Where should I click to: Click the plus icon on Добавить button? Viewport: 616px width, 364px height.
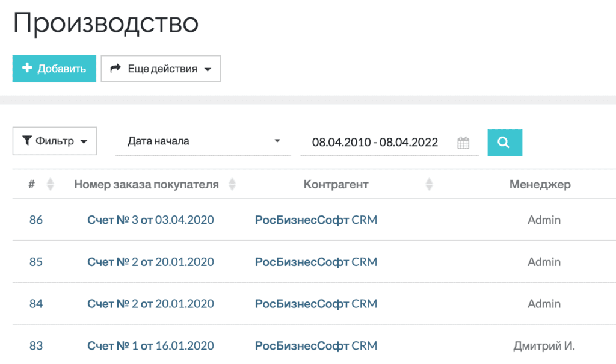point(26,68)
